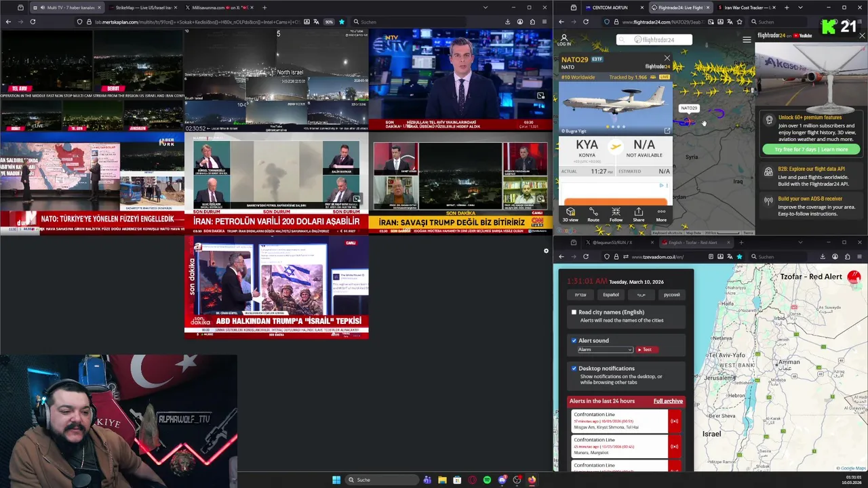Mute the Multi TV tab audio
Screen dimensions: 868x488
pyautogui.click(x=43, y=7)
